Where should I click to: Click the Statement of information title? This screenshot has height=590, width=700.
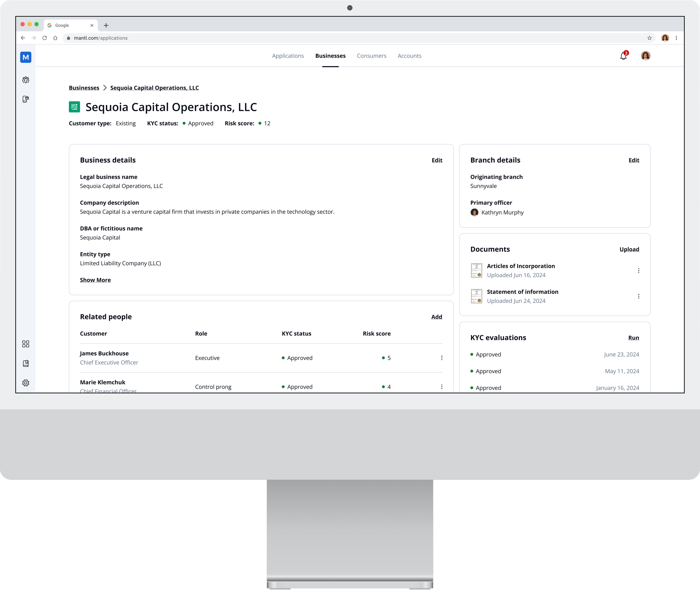pos(522,292)
